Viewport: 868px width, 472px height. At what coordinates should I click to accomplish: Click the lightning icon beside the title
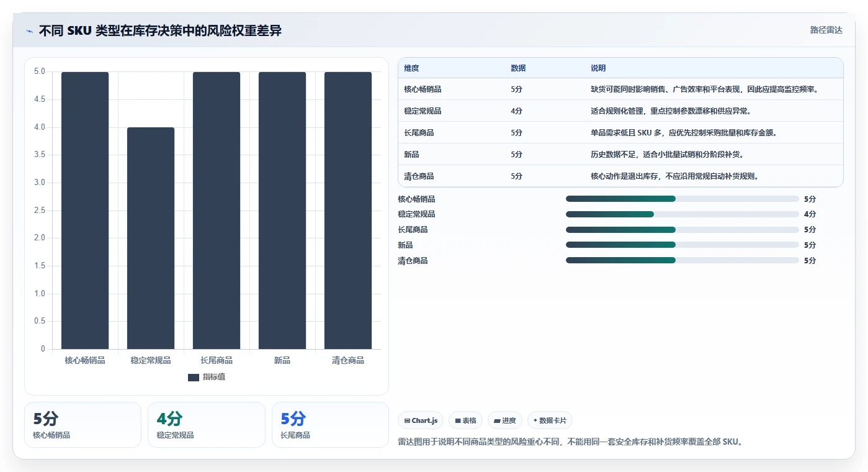click(x=30, y=31)
